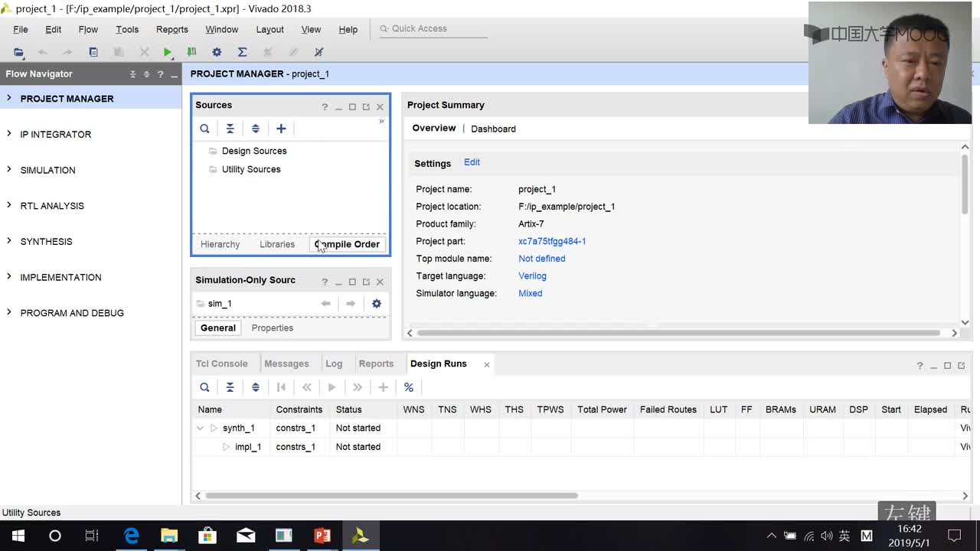Screen dimensions: 980x551
Task: Open the Window menu
Action: [x=222, y=29]
